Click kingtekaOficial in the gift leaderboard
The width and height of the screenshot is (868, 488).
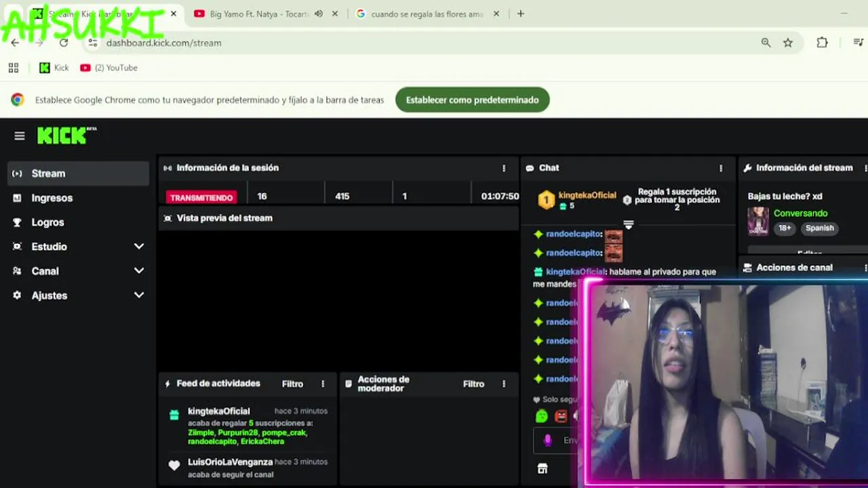587,195
